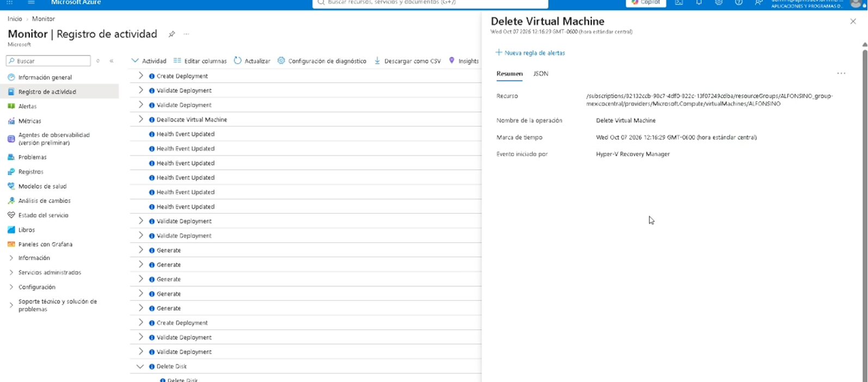Open Agentes de observabilidad (versión preliminar)
This screenshot has width=868, height=382.
click(53, 139)
